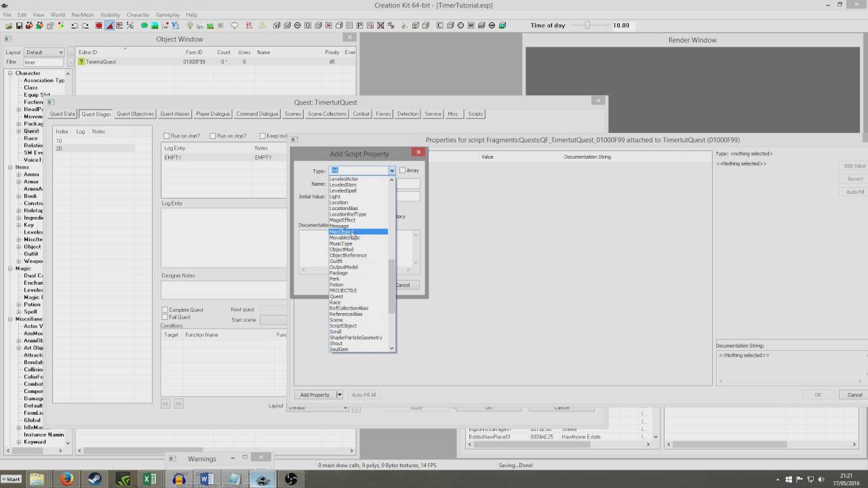The height and width of the screenshot is (488, 868).
Task: Expand the Ammo tree node under Items
Action: (19, 175)
